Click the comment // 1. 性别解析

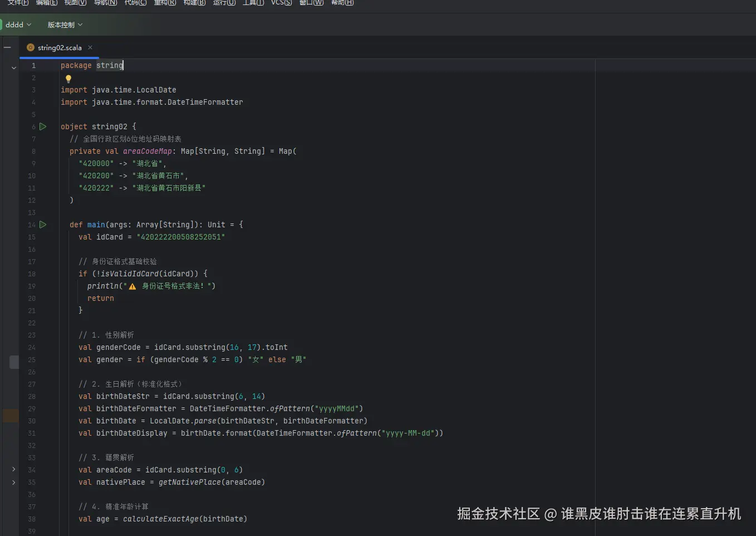pyautogui.click(x=106, y=335)
